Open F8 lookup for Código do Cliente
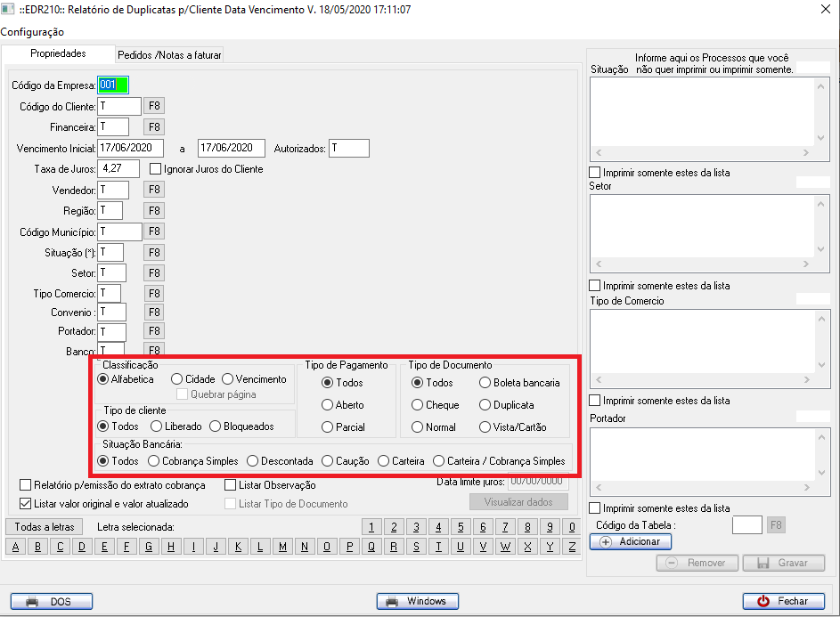Image resolution: width=840 pixels, height=617 pixels. pyautogui.click(x=154, y=106)
